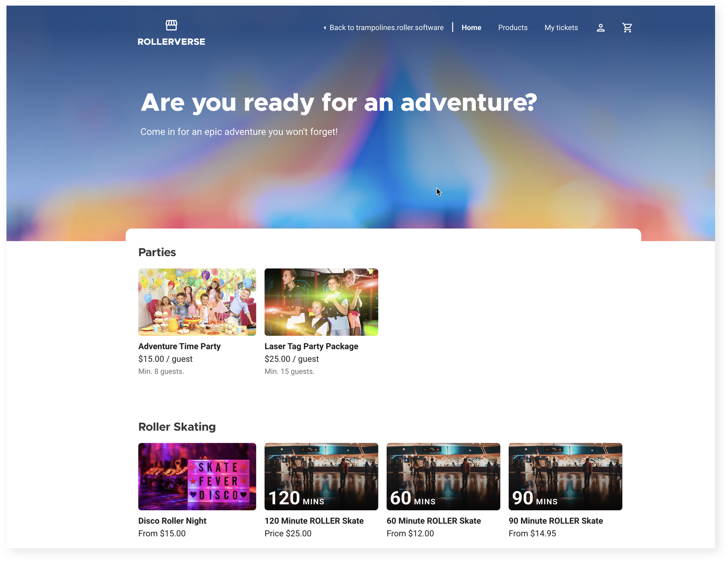Click the Adventure Time Party title

179,346
